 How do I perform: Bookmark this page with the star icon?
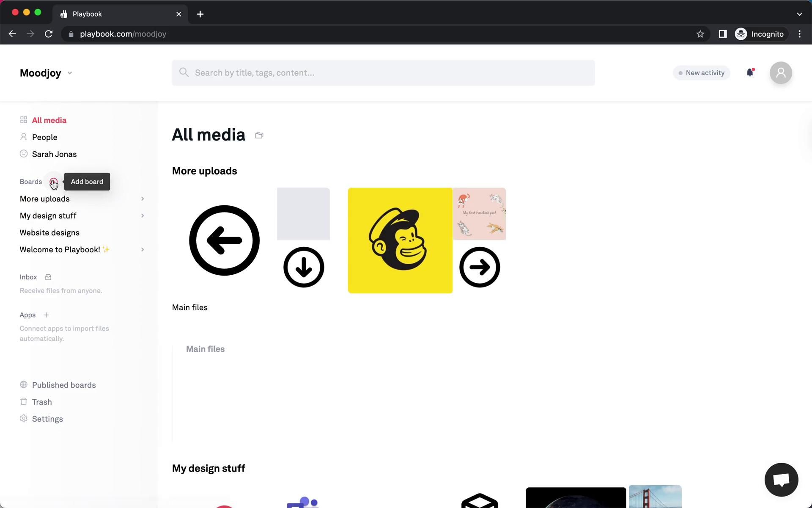click(x=700, y=34)
